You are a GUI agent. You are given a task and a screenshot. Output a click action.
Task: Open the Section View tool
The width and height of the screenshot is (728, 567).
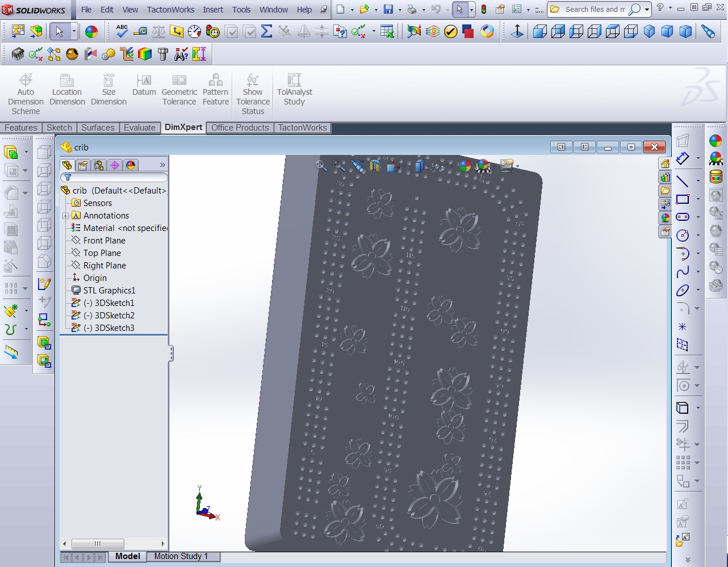pyautogui.click(x=375, y=166)
